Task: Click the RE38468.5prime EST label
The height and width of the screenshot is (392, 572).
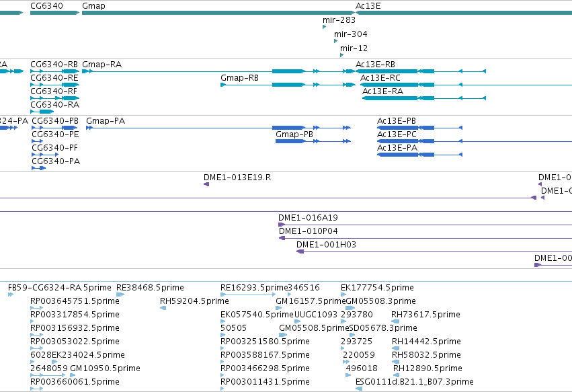Action: 150,288
